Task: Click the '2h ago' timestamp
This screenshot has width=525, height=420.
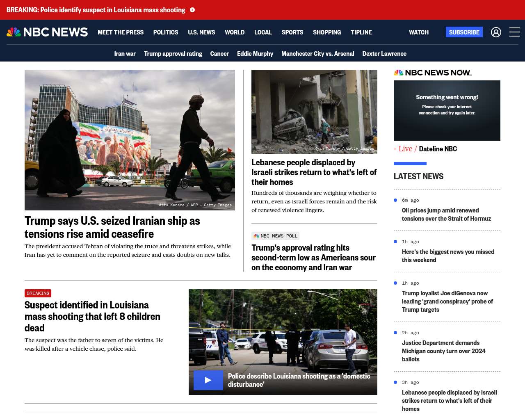Action: 410,333
